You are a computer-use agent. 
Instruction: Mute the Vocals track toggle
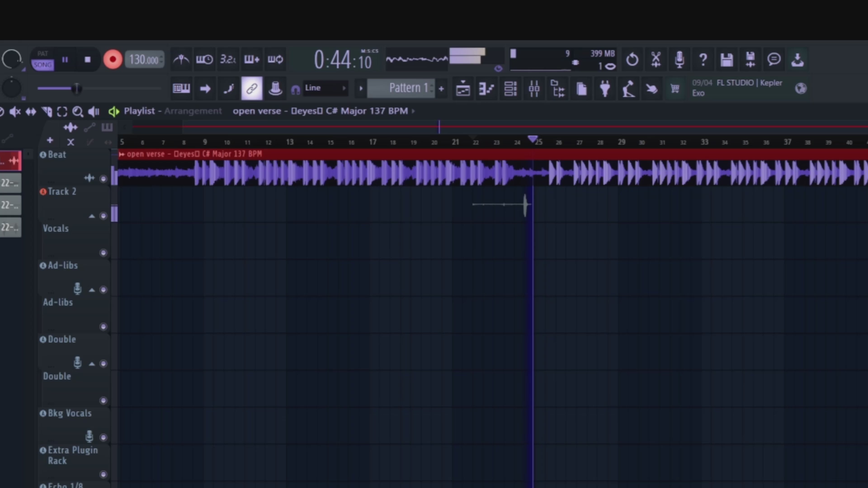click(104, 253)
